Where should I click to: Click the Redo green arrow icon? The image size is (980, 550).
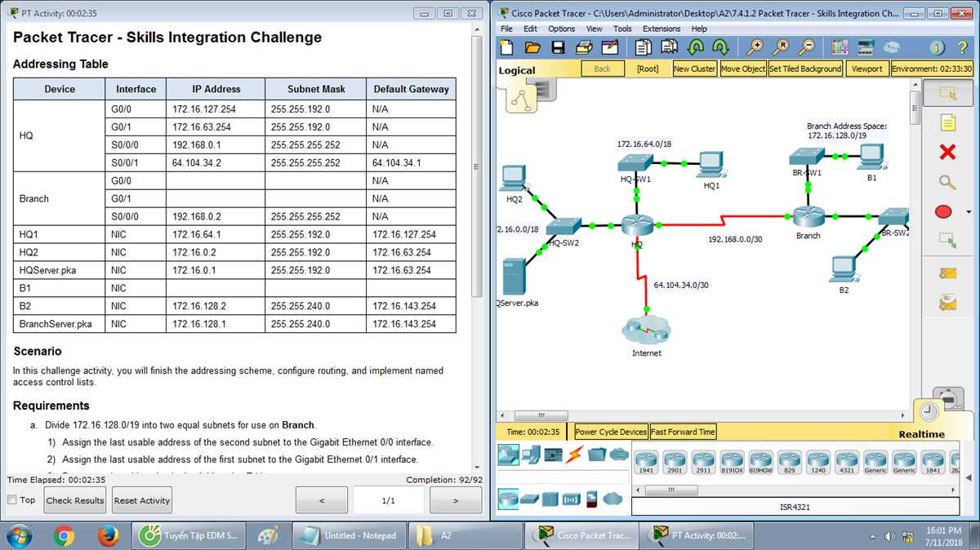[720, 47]
